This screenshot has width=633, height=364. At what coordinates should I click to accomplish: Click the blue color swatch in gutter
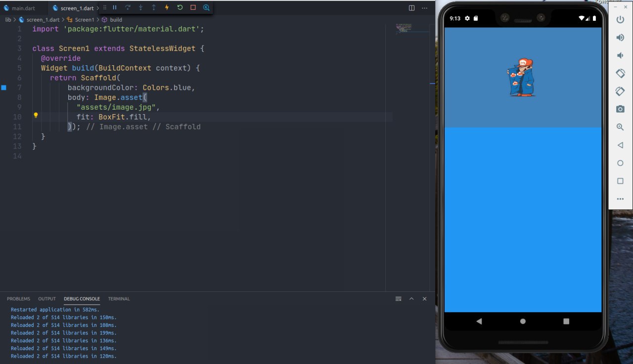tap(3, 87)
